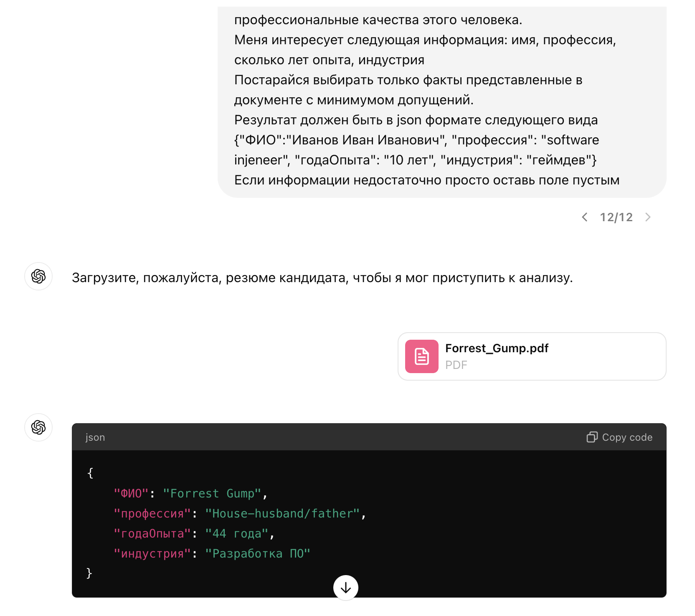This screenshot has height=616, width=695.
Task: Click the "Разработка ПО" value
Action: (258, 553)
